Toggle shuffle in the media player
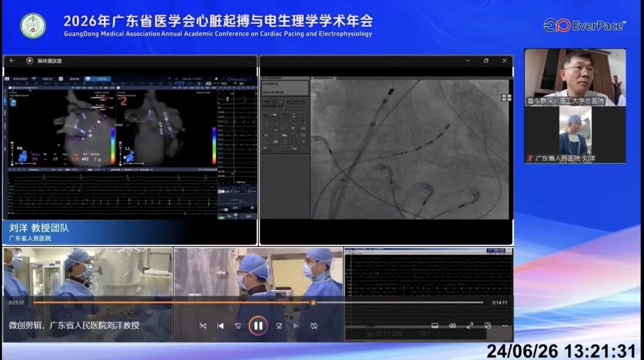The height and width of the screenshot is (360, 644). pos(203,326)
